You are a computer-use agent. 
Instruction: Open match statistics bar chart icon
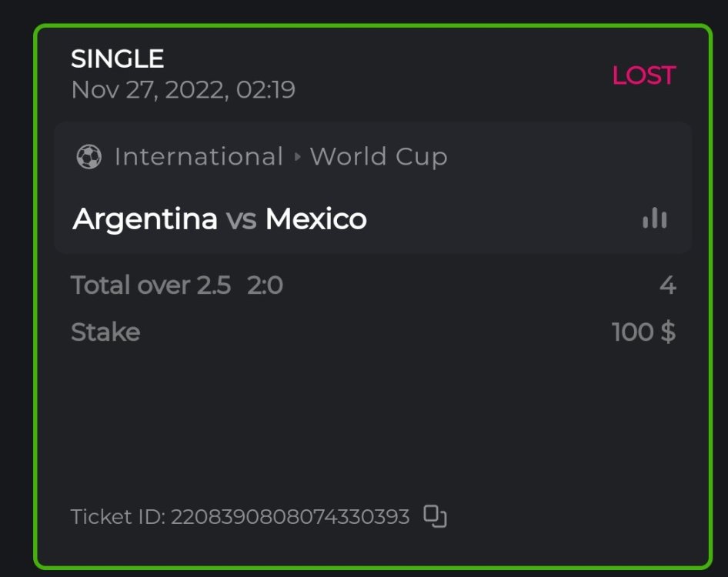654,219
